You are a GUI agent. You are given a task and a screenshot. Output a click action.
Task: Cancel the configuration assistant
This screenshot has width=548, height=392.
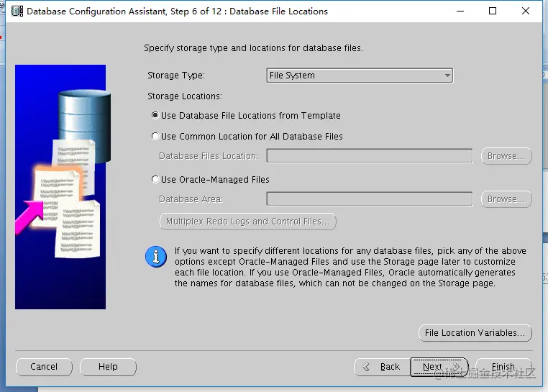[x=44, y=367]
